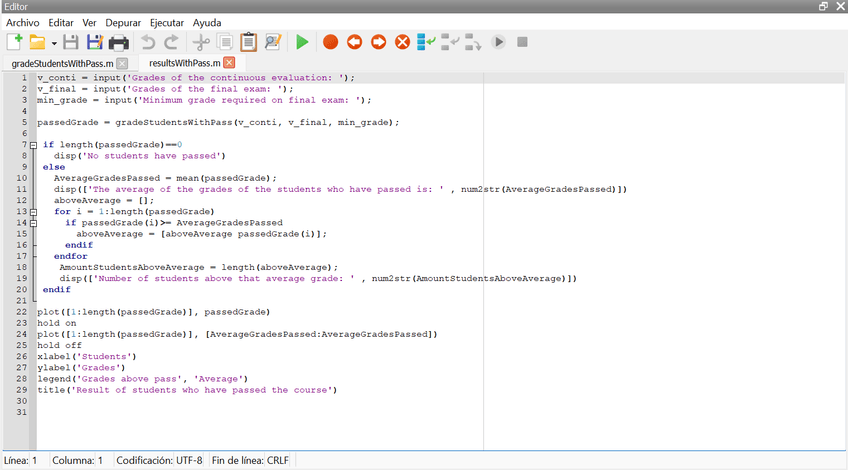Close the resultsWithPass.m tab
This screenshot has width=848, height=470.
tap(226, 63)
